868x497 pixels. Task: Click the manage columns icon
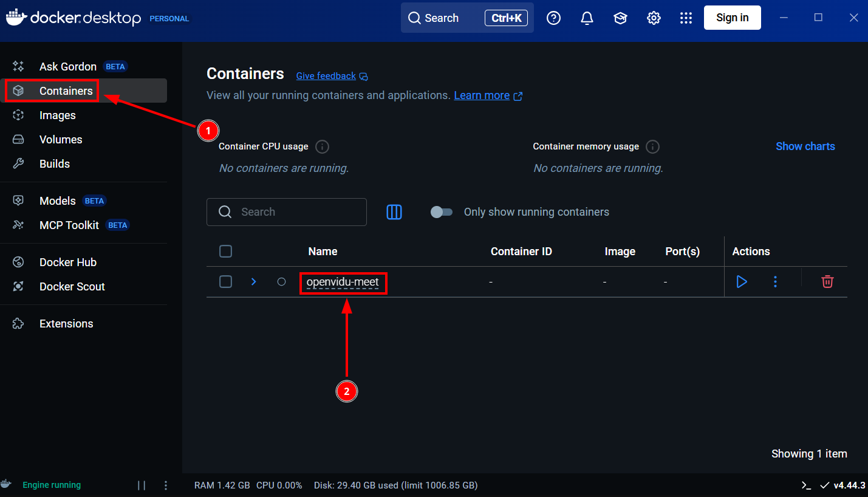(394, 212)
